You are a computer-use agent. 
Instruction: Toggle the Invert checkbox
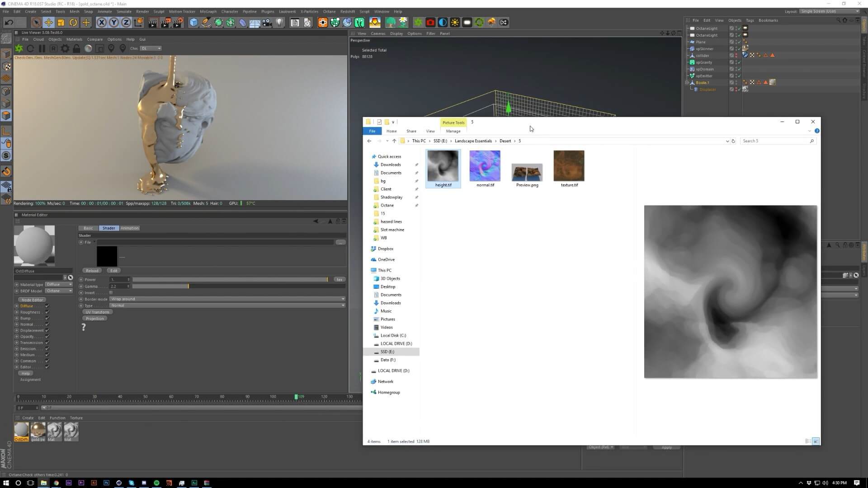coord(111,293)
